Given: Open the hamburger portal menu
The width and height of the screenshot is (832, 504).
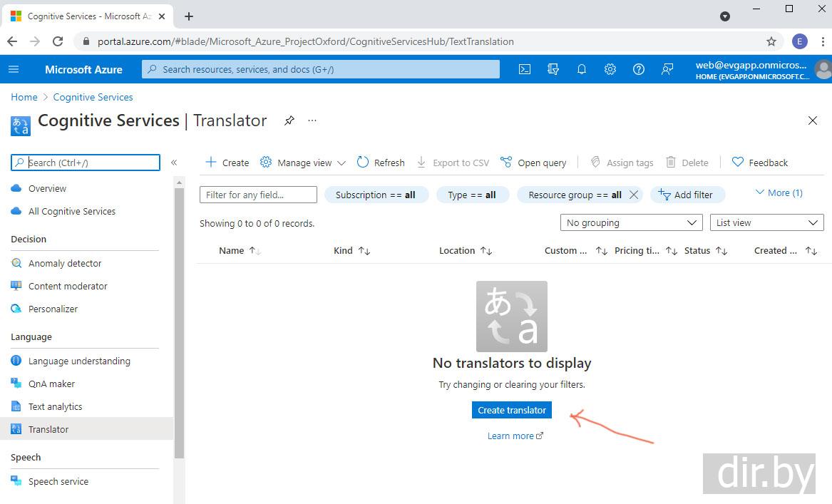Looking at the screenshot, I should (14, 69).
